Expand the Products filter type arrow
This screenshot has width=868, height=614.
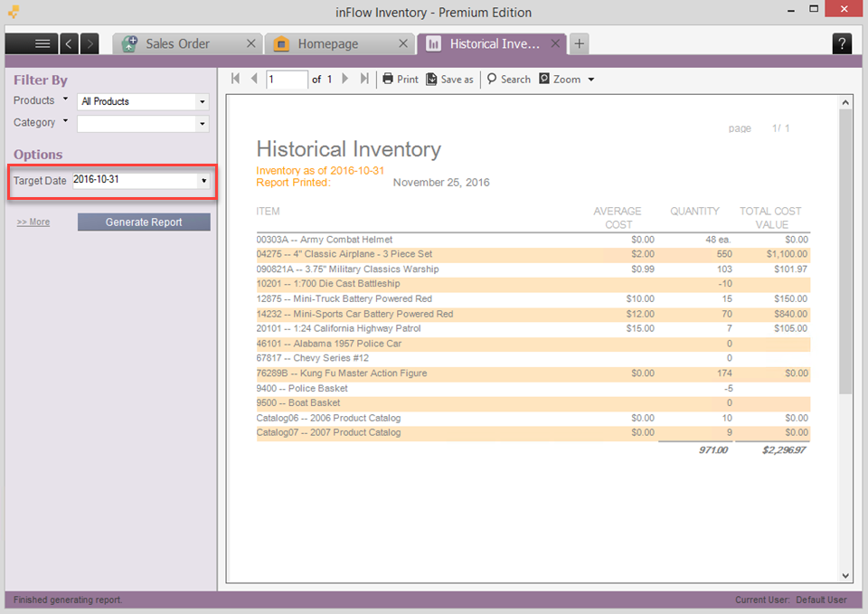point(65,99)
